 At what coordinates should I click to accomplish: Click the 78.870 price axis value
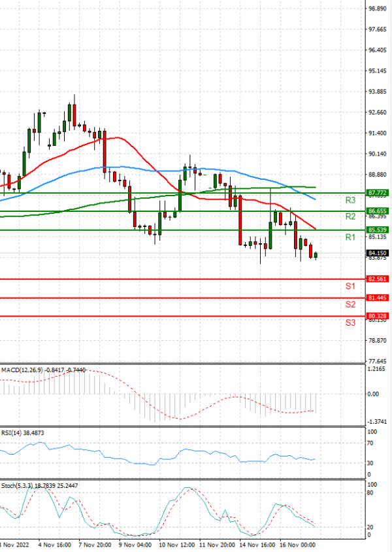(x=377, y=341)
